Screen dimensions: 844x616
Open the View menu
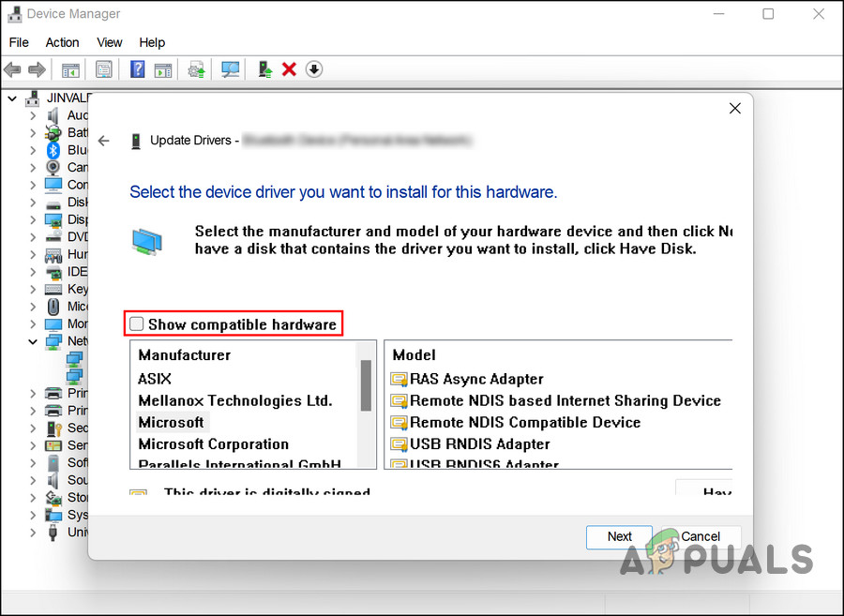110,42
